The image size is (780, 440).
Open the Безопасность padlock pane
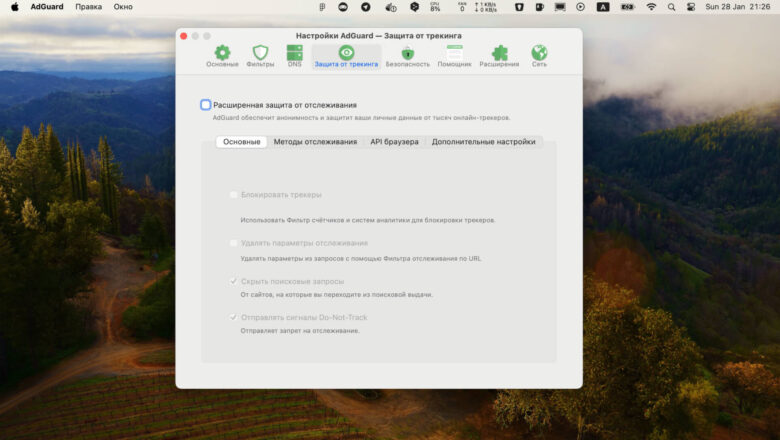(407, 56)
